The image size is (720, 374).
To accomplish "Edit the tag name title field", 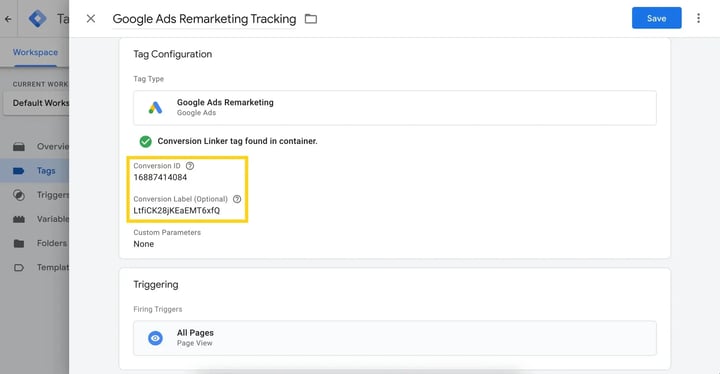I will [204, 19].
